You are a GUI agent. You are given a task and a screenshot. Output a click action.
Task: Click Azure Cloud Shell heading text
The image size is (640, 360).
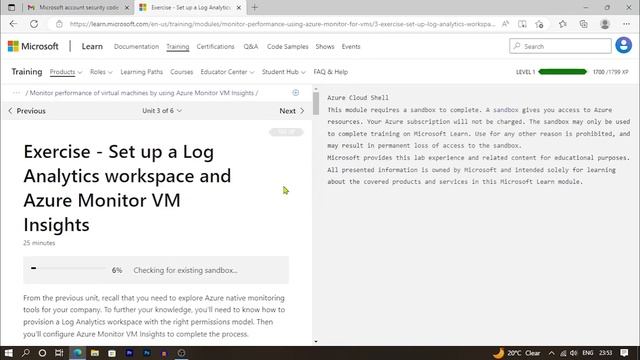tap(358, 98)
